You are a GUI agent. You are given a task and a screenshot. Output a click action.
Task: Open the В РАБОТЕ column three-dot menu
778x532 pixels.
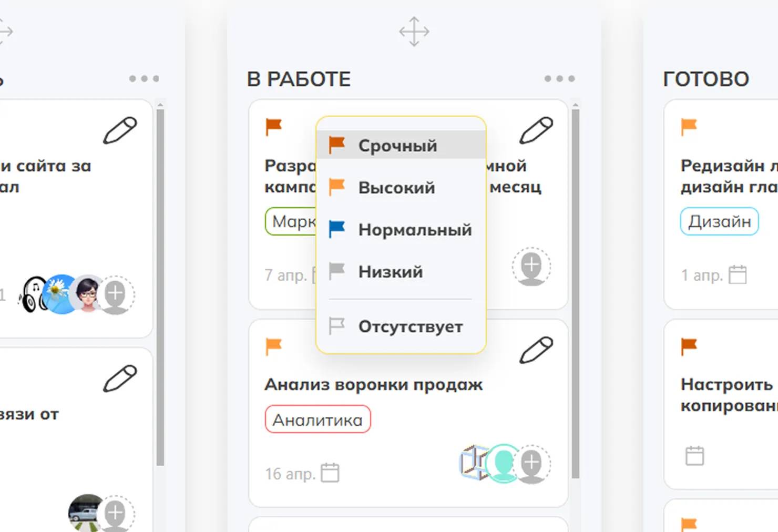tap(559, 79)
